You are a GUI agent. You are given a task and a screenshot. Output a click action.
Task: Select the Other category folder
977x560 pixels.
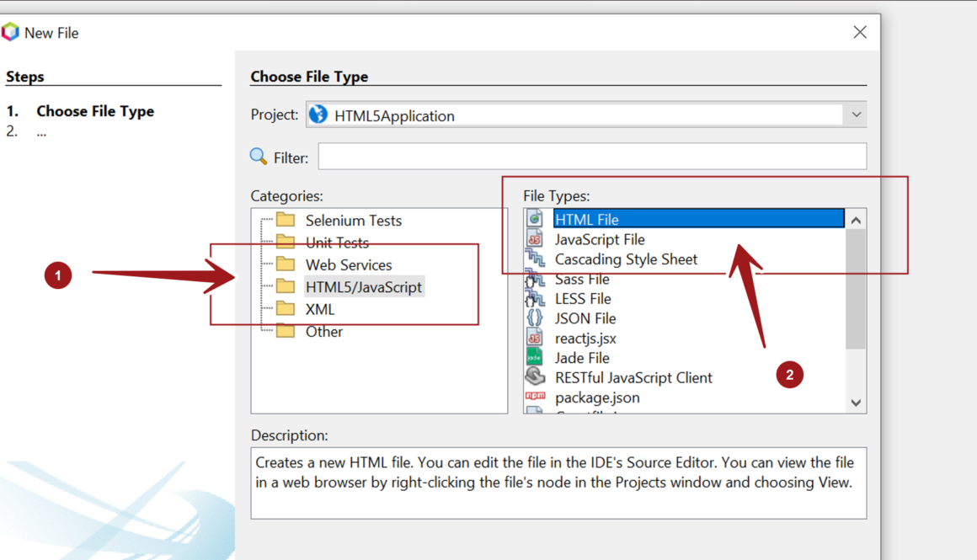[323, 332]
